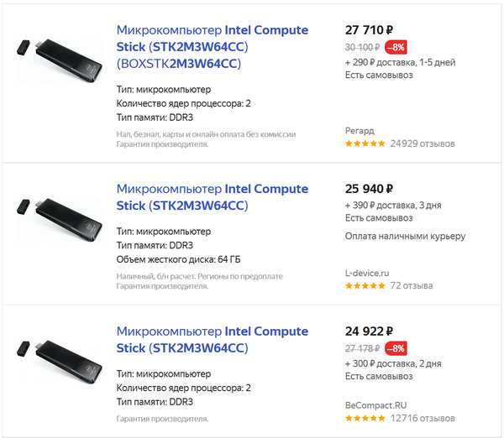This screenshot has width=504, height=438.
Task: Open the 12716 отзывов reviews link
Action: point(423,418)
